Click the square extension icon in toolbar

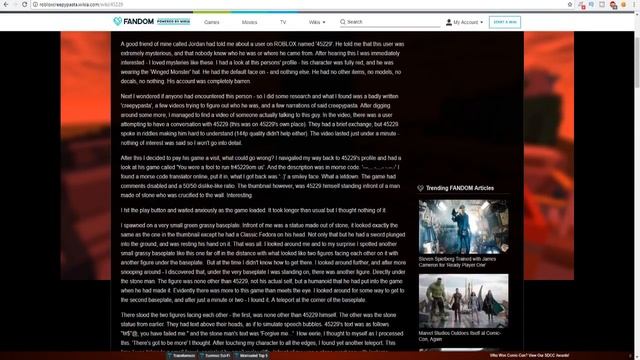tap(602, 4)
